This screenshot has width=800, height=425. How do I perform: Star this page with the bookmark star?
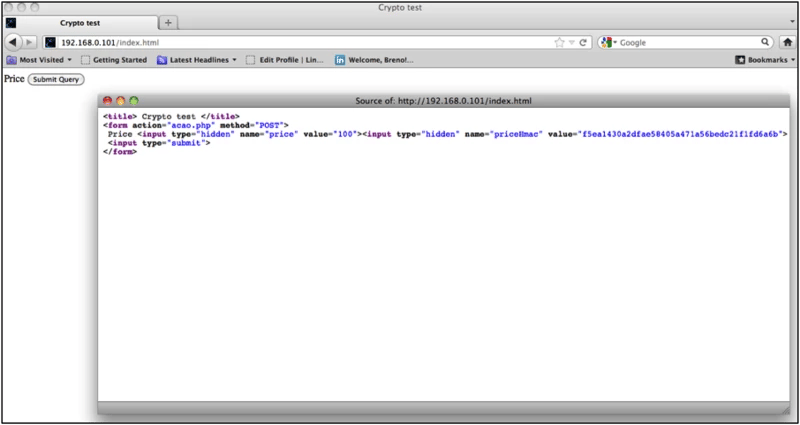(559, 42)
